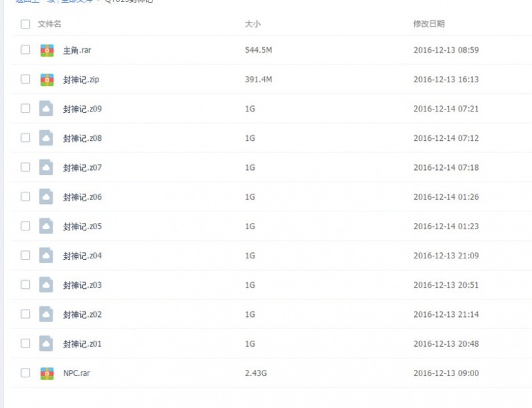Click the 封神记.z03 cloud file icon
Viewport: 532px width, 408px height.
[x=46, y=285]
